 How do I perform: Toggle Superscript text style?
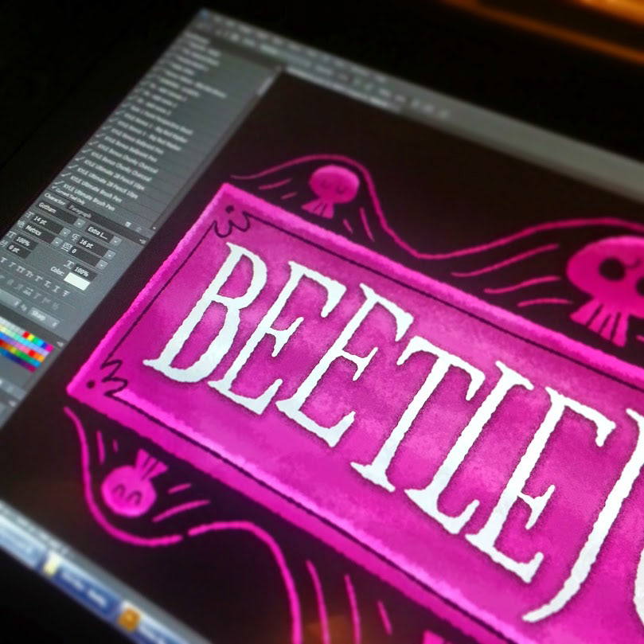(38, 279)
